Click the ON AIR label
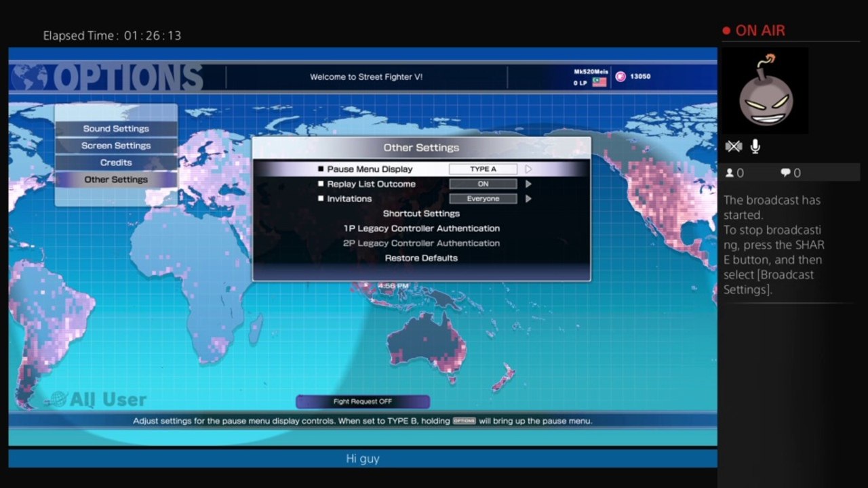The image size is (868, 488). 760,30
